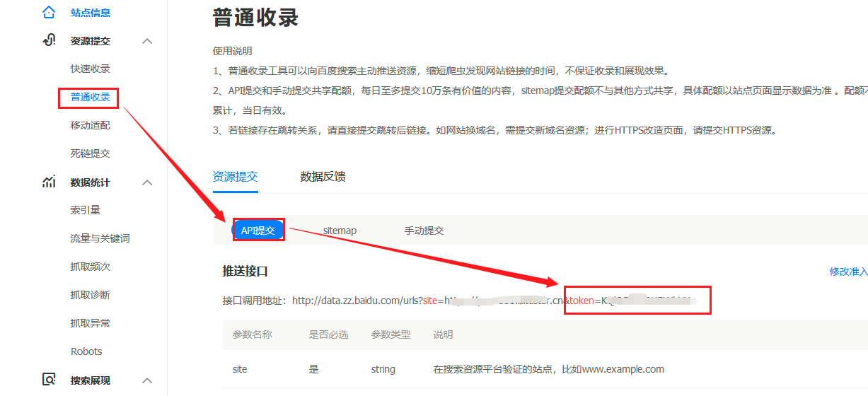Click the 数据统计 chart icon

pos(49,182)
